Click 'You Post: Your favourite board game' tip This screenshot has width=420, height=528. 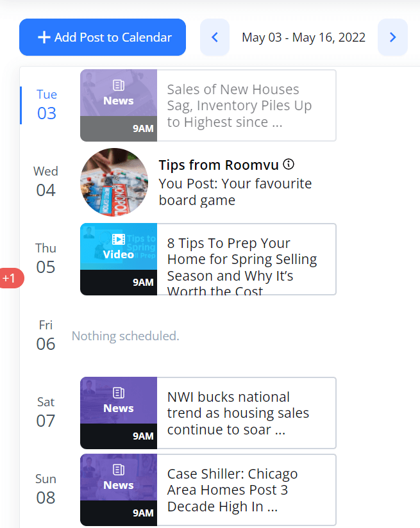(235, 192)
